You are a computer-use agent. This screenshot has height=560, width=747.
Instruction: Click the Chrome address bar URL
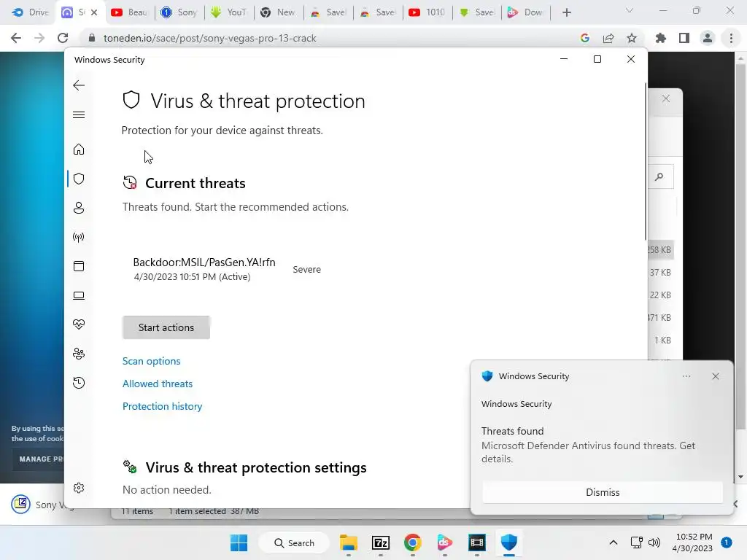(209, 38)
